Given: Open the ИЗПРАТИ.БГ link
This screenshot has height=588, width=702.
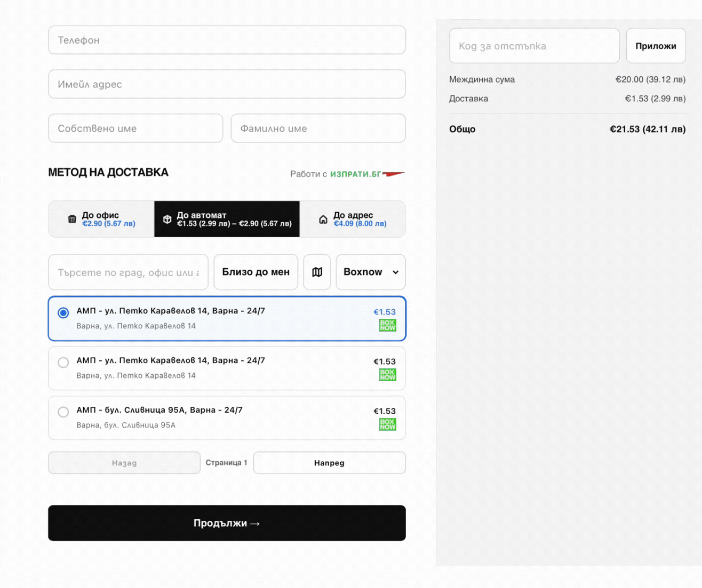Looking at the screenshot, I should (355, 174).
